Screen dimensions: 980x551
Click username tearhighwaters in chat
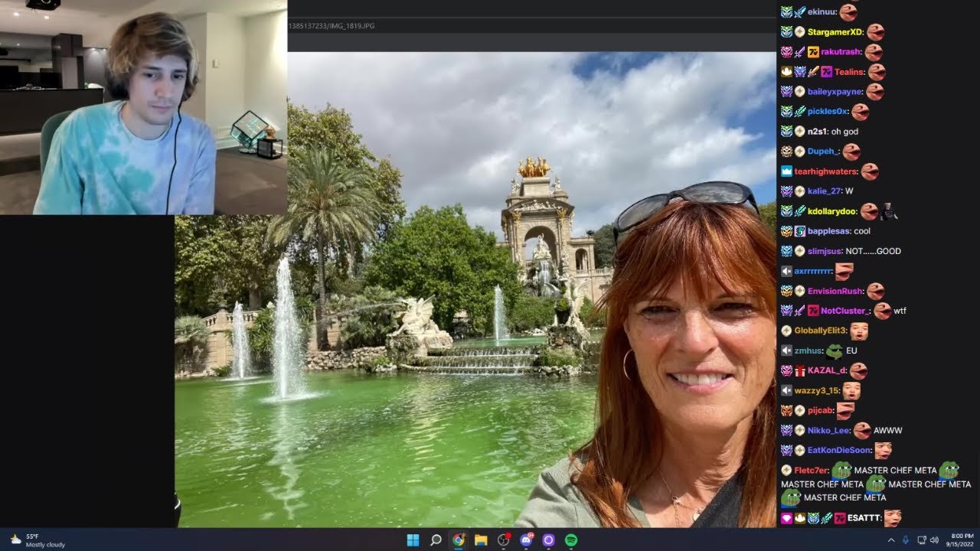coord(825,171)
